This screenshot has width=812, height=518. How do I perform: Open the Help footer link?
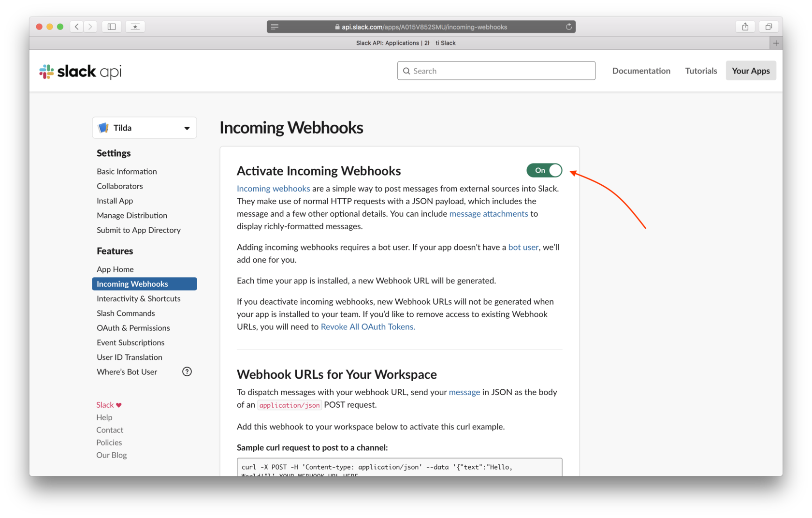pyautogui.click(x=104, y=417)
